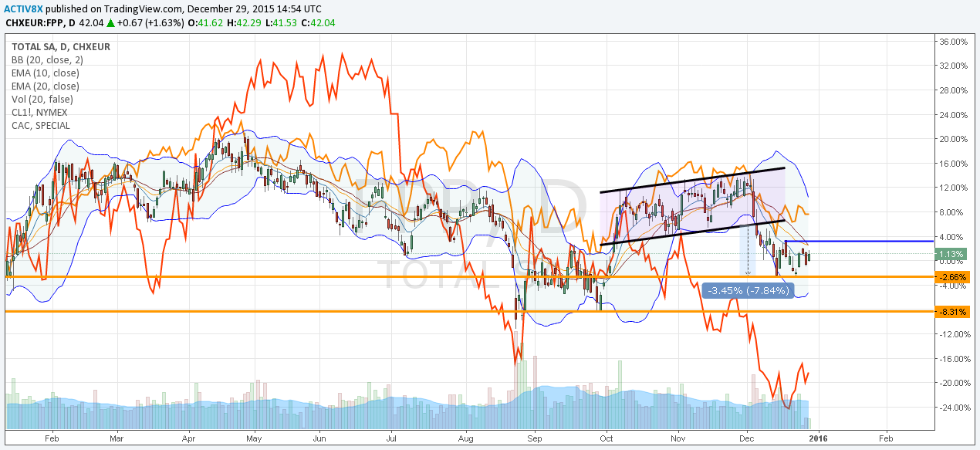Click the 20.00% y-axis label
Screen dimensions: 980x450
pos(952,139)
